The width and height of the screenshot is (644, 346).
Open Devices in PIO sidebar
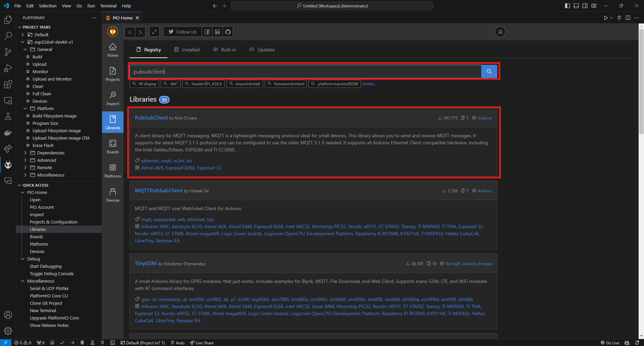point(113,195)
